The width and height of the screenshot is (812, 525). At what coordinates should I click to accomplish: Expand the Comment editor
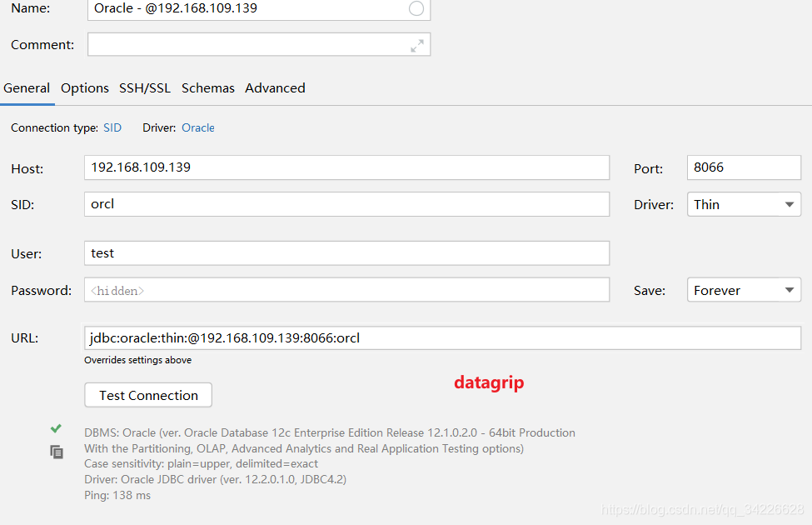pos(418,44)
